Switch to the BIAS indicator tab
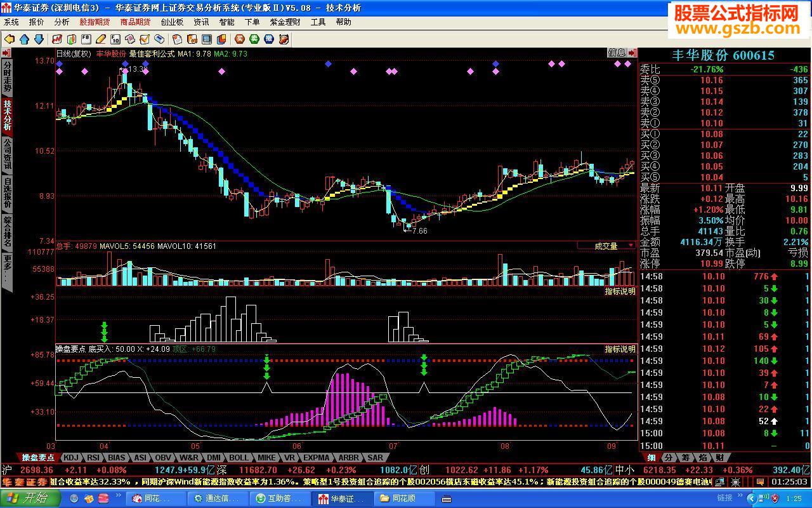 click(117, 457)
